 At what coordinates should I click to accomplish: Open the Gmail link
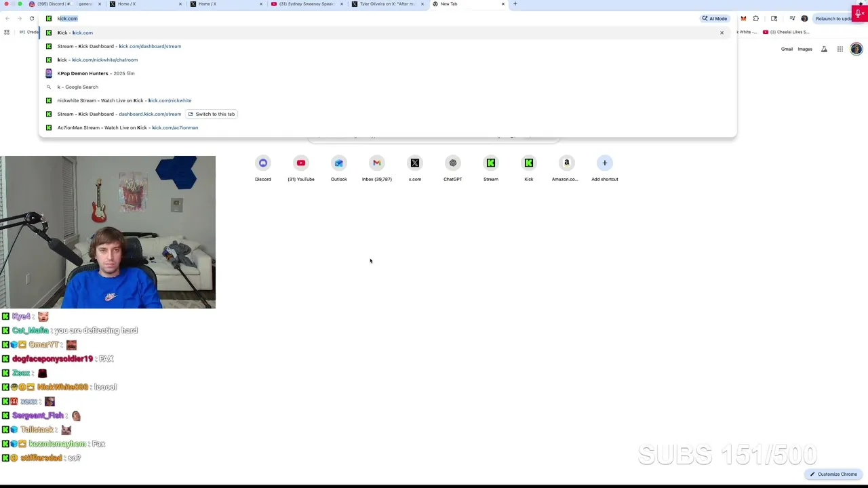tap(787, 49)
